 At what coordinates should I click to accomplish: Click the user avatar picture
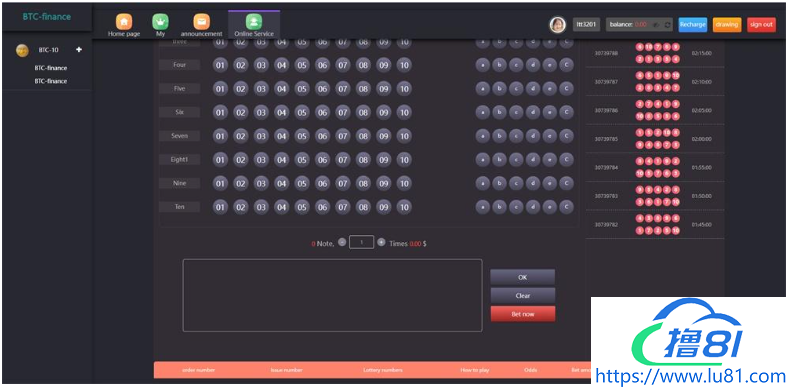[557, 25]
